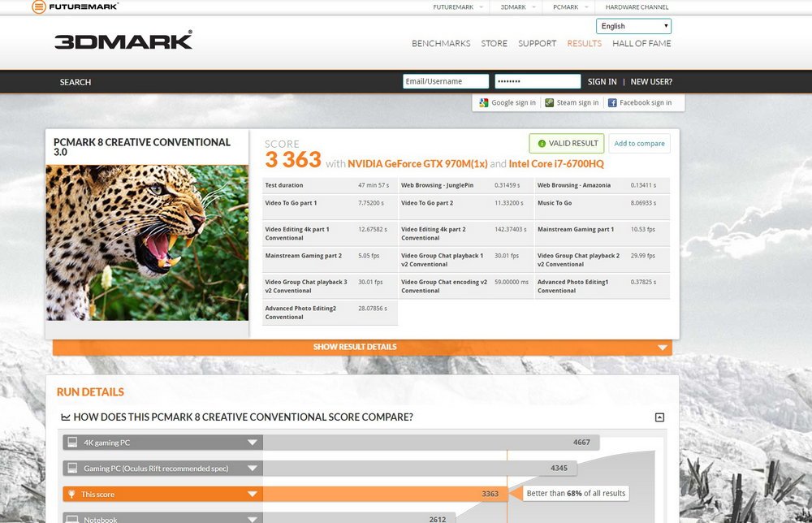Open the English language dropdown
Screen dimensions: 812x523
click(633, 26)
